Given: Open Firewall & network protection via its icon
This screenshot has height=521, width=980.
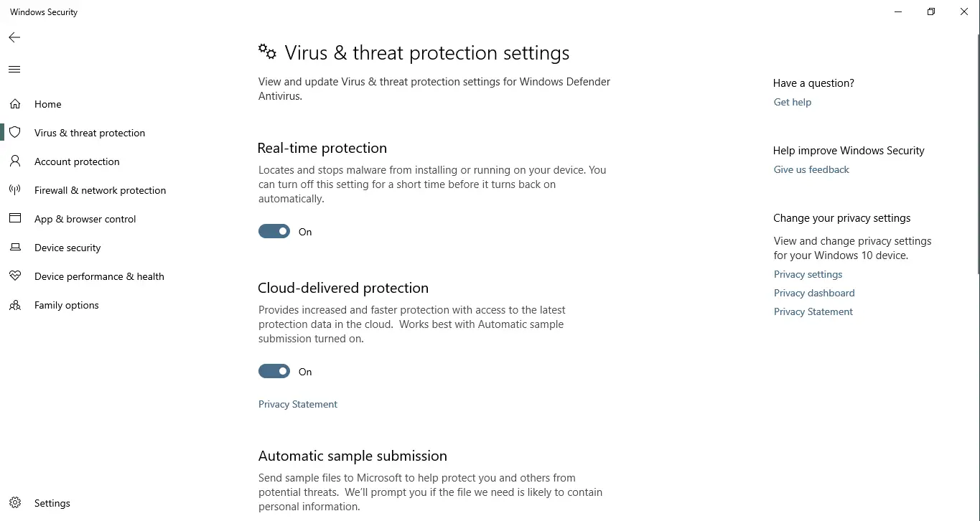Looking at the screenshot, I should [15, 189].
